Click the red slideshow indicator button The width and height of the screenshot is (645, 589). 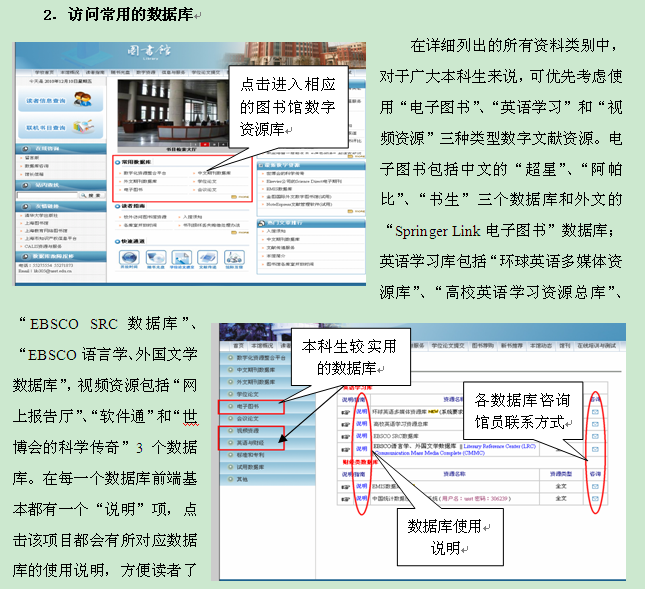pos(205,144)
